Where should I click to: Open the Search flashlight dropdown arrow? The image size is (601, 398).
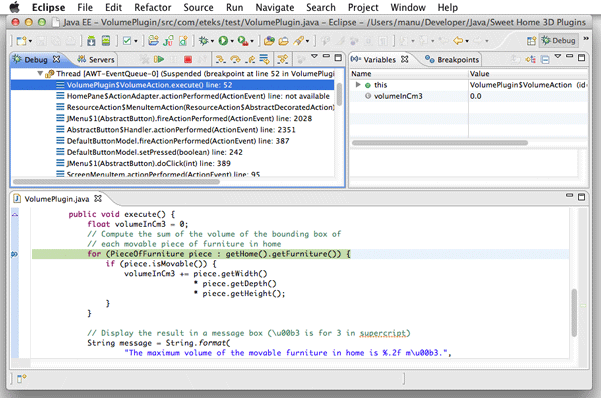[x=307, y=41]
